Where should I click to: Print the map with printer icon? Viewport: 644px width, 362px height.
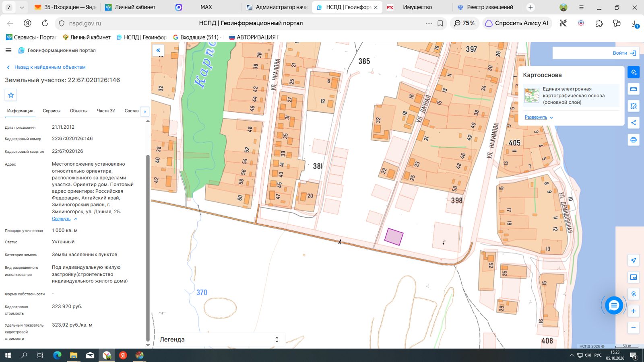coord(634,140)
